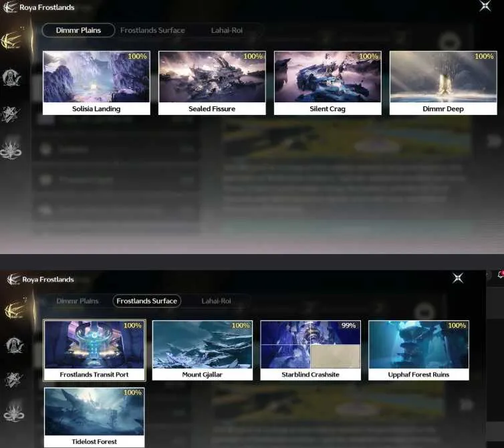The width and height of the screenshot is (504, 448).
Task: Select the fourth region emblem in bottom sidebar
Action: [14, 413]
